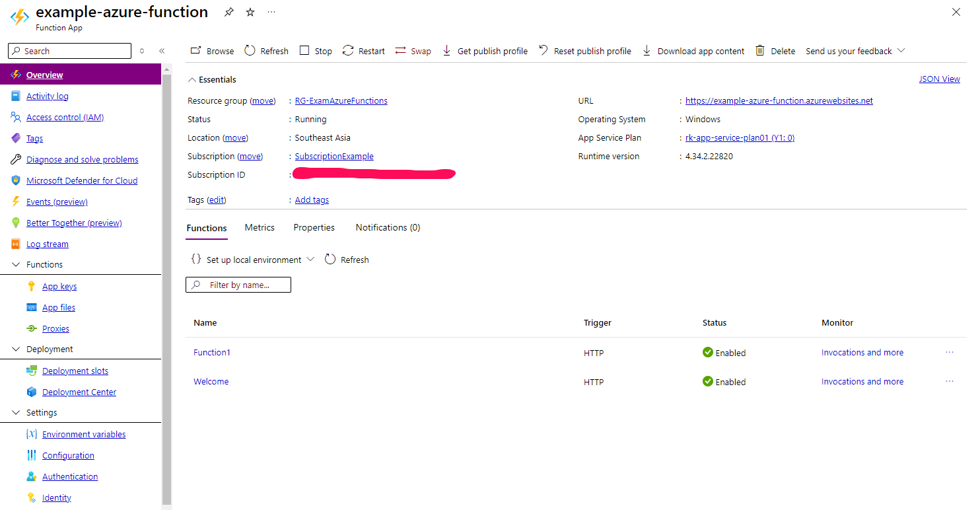Switch to the Metrics tab
This screenshot has height=510, width=980.
pos(260,227)
